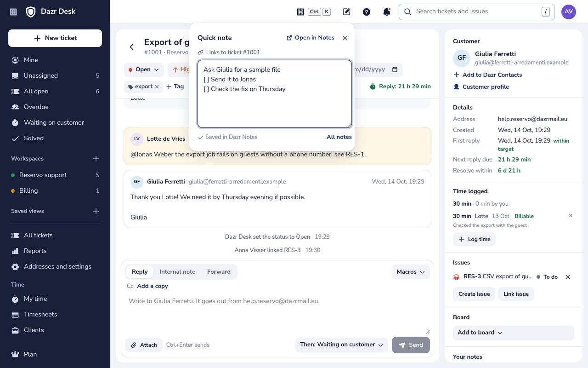The height and width of the screenshot is (368, 588).
Task: Open the apps grid menu icon
Action: [13, 12]
